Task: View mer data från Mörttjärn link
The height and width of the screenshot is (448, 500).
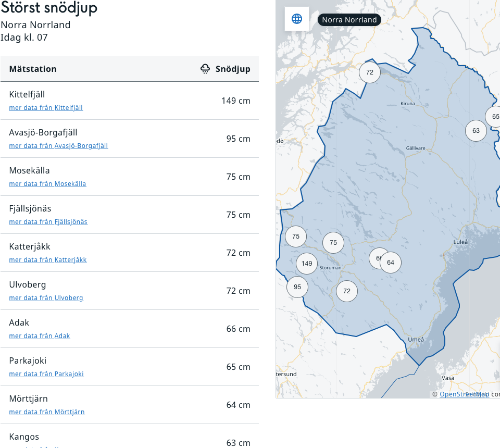Action: 47,412
